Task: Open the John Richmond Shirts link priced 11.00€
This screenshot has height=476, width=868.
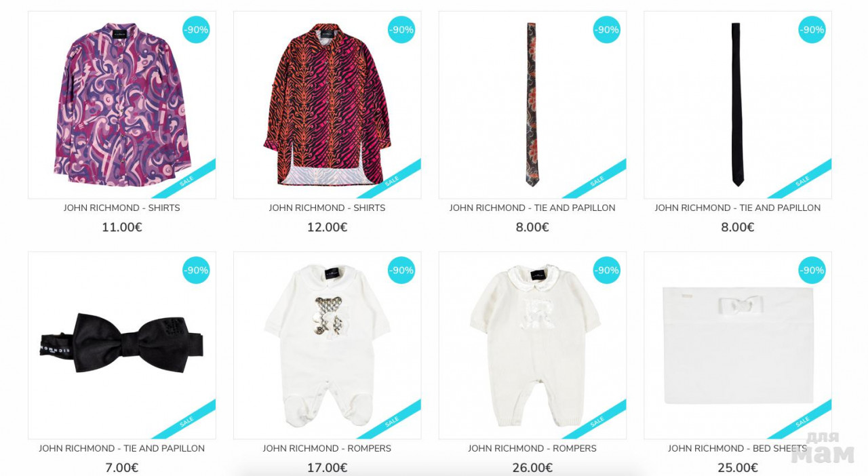Action: pyautogui.click(x=122, y=208)
